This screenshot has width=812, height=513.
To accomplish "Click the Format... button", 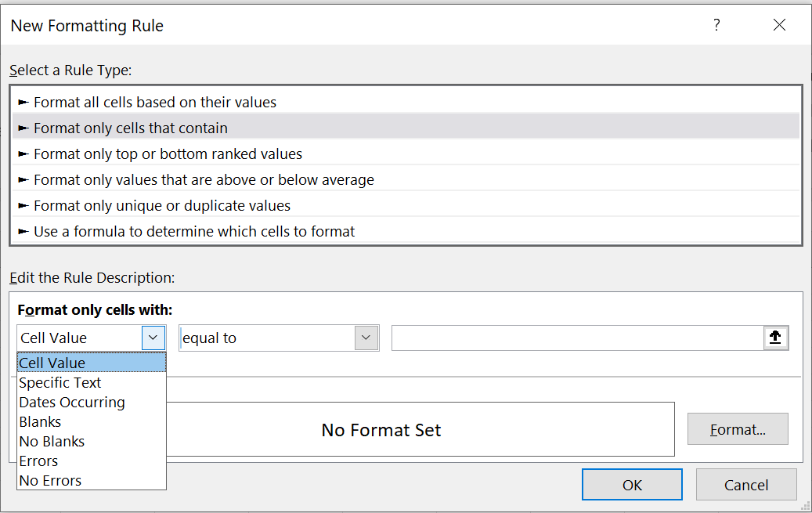I will [x=738, y=429].
